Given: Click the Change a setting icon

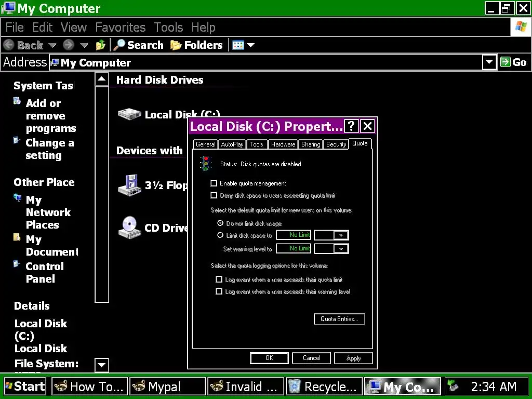Looking at the screenshot, I should [16, 140].
